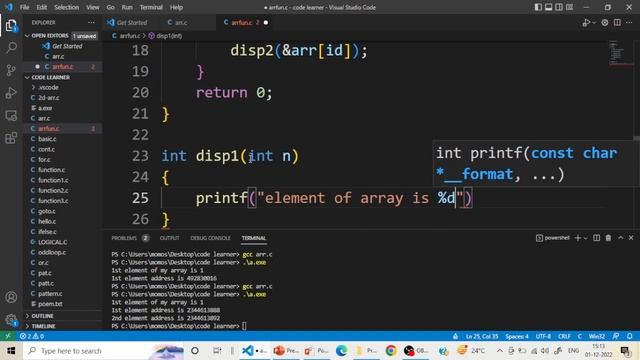Open terminal launch profile dropdown arrow
640x360 pixels.
click(586, 238)
